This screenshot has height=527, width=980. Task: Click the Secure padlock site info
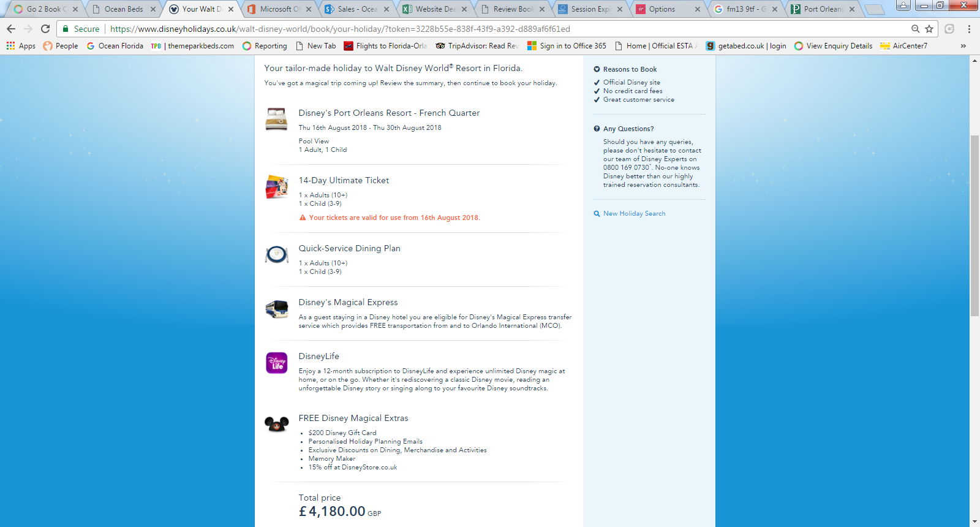[x=80, y=29]
